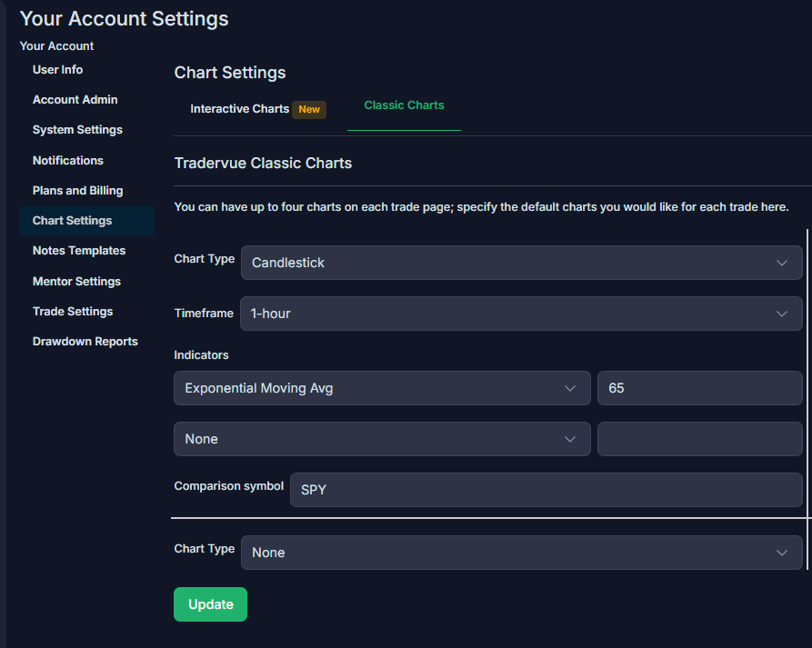
Task: Go to Account Admin settings
Action: click(75, 99)
